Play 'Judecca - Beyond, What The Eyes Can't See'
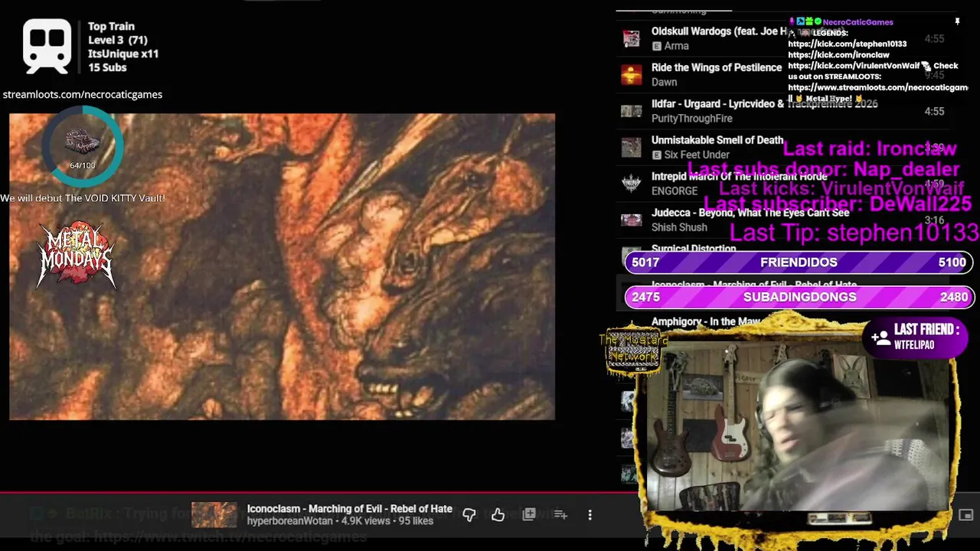 coord(781,220)
